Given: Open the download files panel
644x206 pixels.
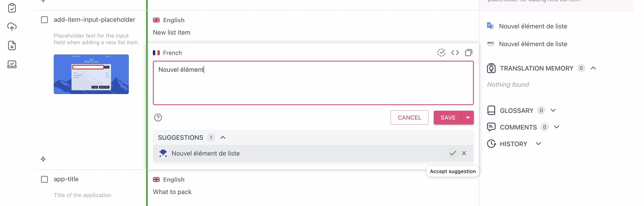Looking at the screenshot, I should point(12,46).
